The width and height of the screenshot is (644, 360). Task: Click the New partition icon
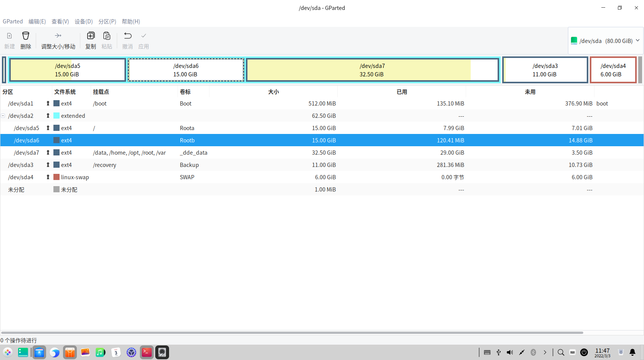[10, 36]
